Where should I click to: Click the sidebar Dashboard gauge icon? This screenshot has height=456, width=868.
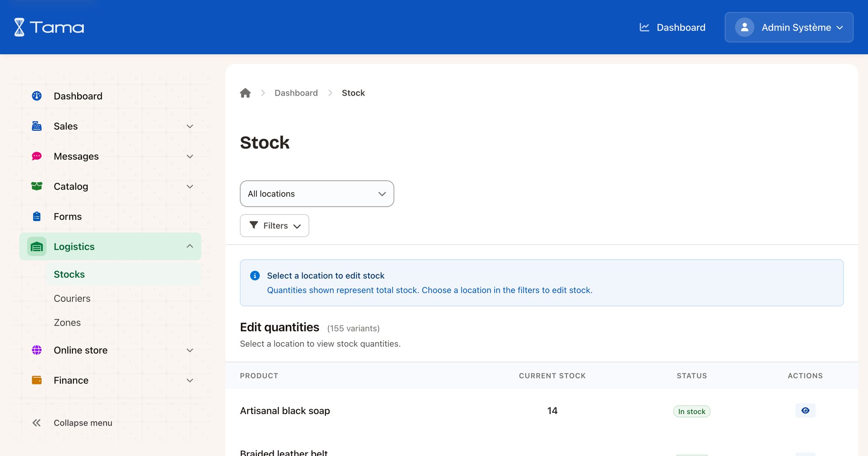(x=37, y=96)
